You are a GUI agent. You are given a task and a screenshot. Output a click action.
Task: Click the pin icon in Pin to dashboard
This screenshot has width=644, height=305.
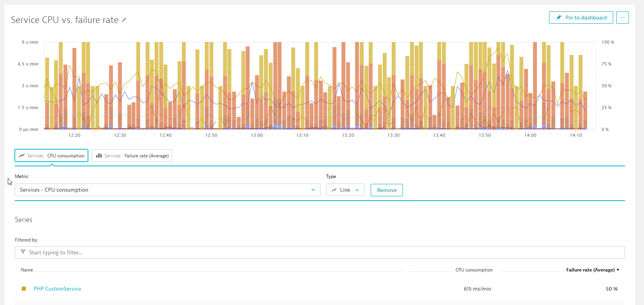[x=559, y=18]
